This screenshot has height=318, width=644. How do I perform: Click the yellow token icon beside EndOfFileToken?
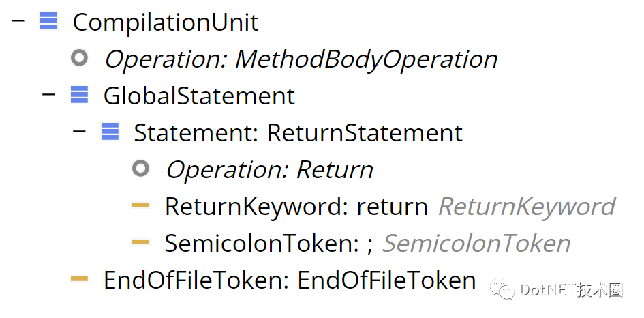(x=79, y=279)
